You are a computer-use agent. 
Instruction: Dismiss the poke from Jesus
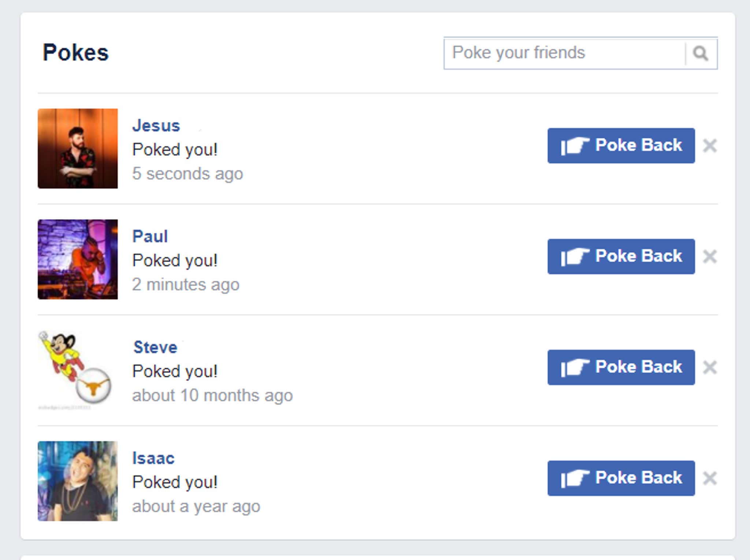(710, 146)
